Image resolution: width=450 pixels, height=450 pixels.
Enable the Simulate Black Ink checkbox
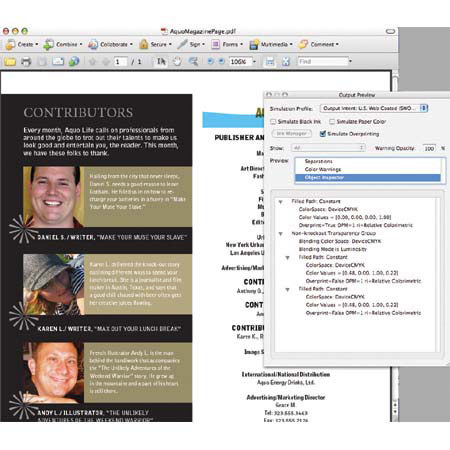[x=273, y=122]
